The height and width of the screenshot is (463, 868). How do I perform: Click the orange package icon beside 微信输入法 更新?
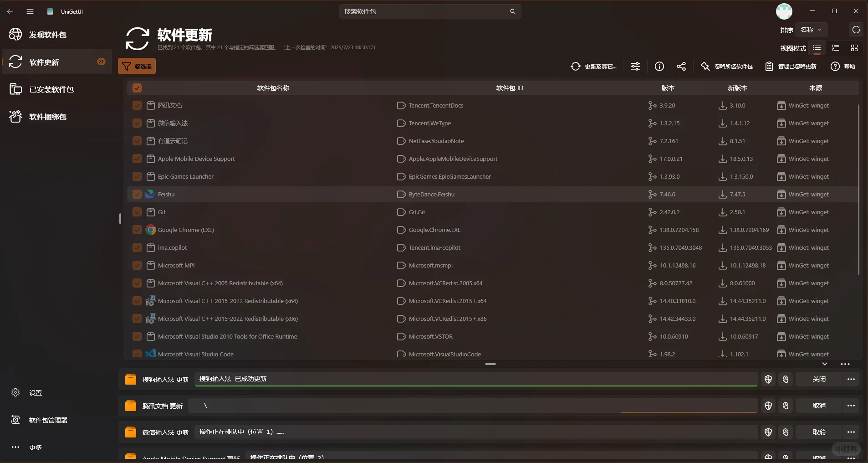click(131, 432)
